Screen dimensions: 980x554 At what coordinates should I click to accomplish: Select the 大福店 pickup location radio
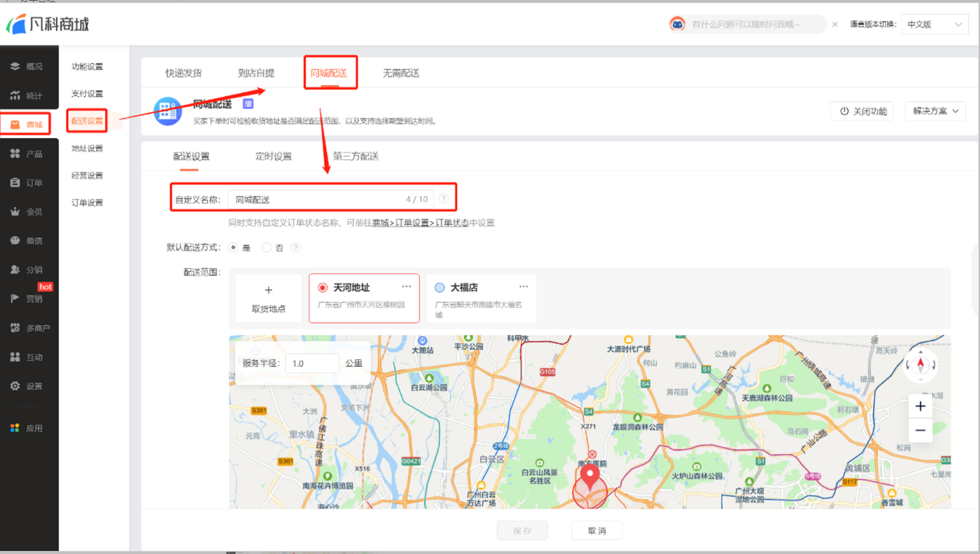point(439,287)
